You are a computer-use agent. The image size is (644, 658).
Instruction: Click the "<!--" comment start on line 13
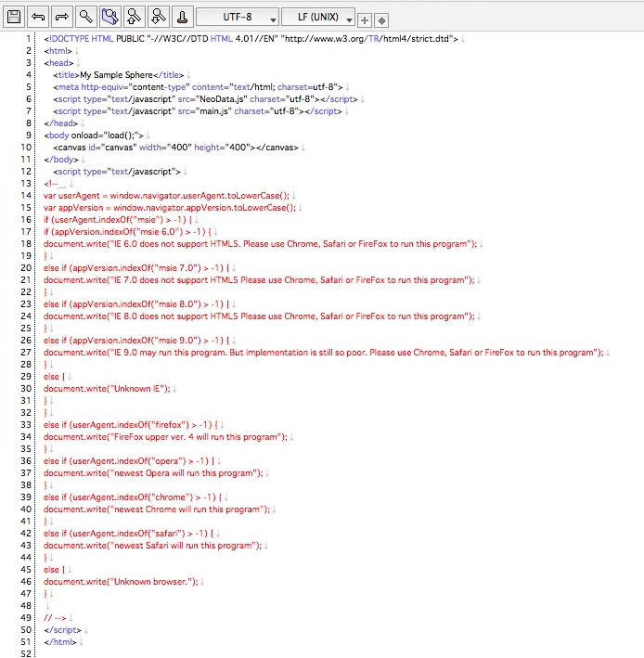(x=50, y=184)
